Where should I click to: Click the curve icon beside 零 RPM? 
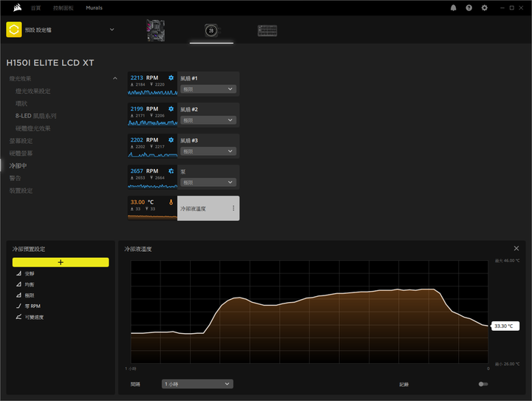point(18,306)
